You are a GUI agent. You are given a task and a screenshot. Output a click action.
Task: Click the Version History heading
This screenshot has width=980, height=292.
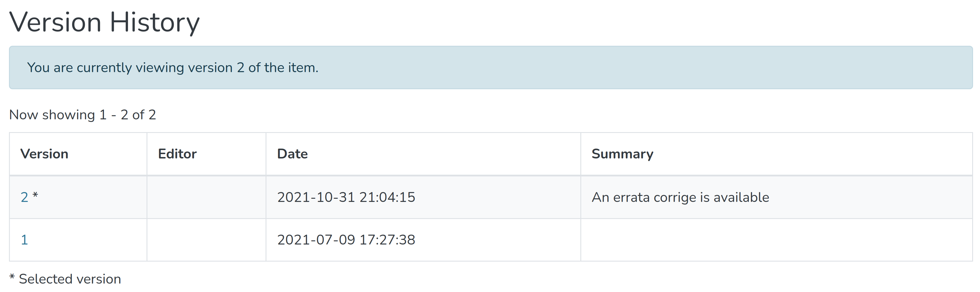point(104,22)
